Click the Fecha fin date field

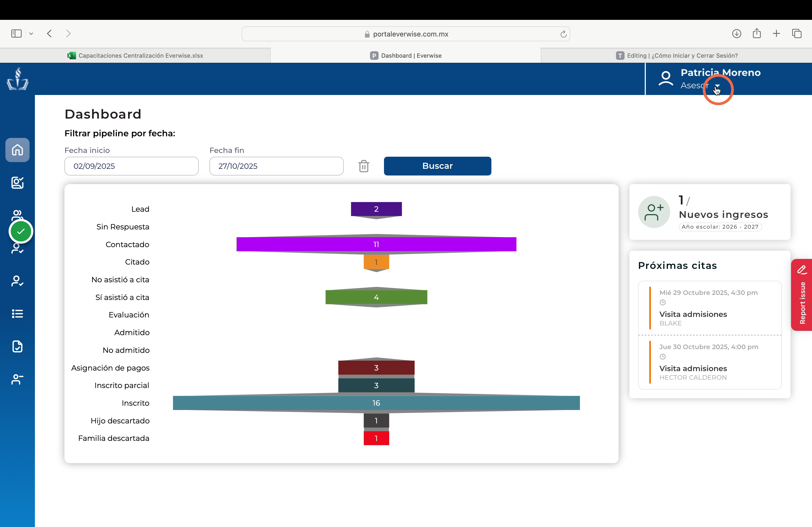(276, 166)
